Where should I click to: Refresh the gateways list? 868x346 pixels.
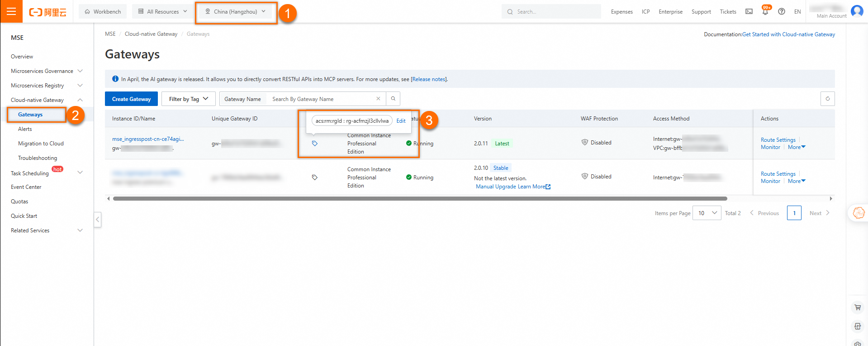tap(828, 99)
